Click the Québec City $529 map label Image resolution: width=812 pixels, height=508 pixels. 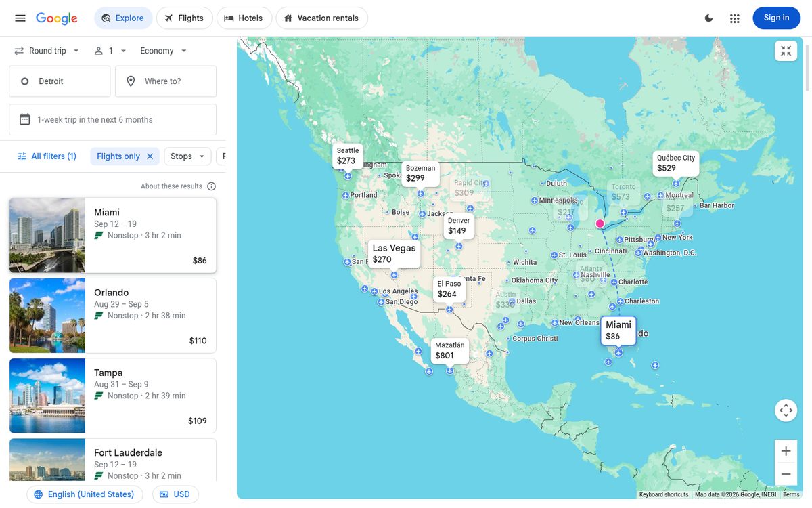(676, 163)
